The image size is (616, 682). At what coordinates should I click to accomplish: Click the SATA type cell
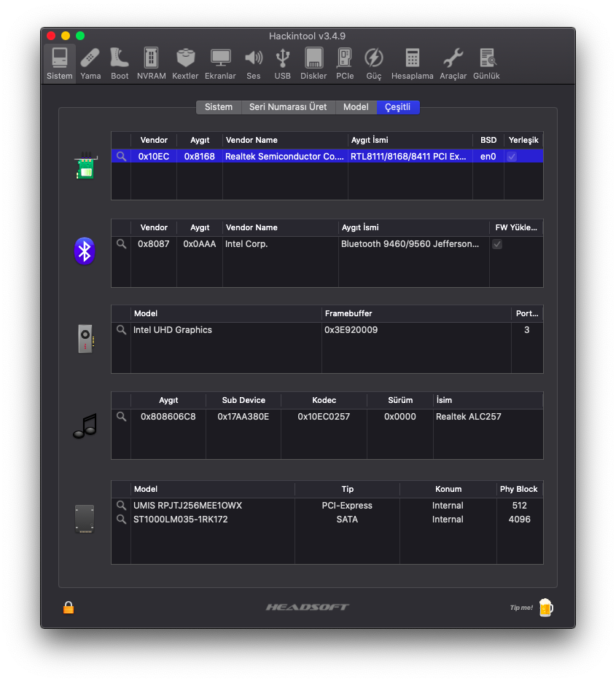pyautogui.click(x=347, y=520)
